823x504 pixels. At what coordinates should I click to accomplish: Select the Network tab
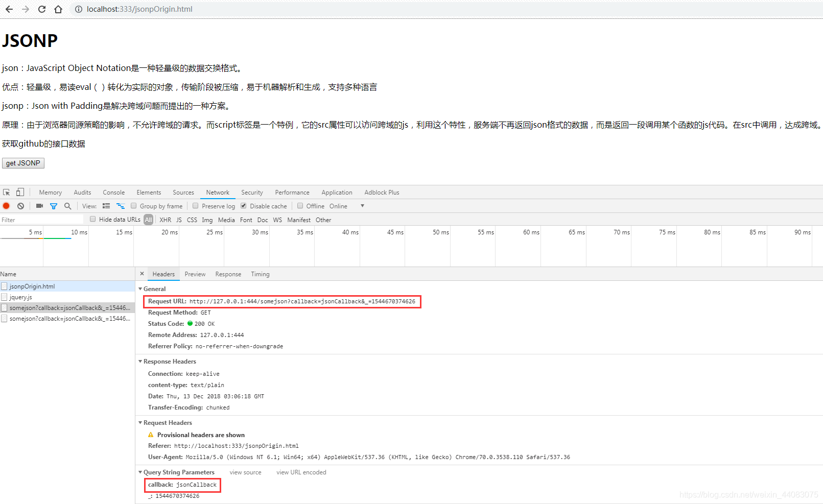[218, 193]
